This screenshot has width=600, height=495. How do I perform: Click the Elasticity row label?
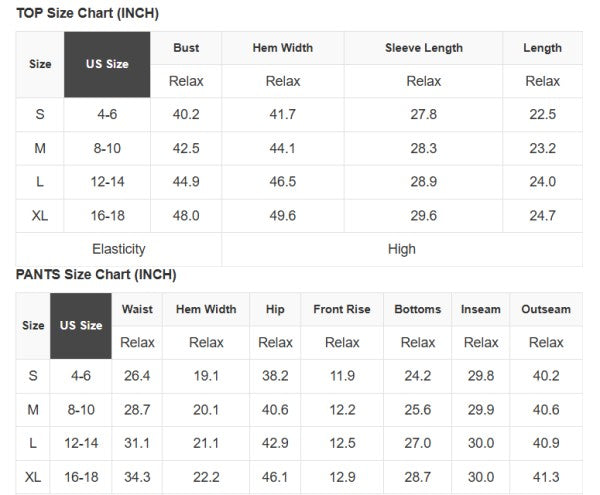pyautogui.click(x=118, y=249)
